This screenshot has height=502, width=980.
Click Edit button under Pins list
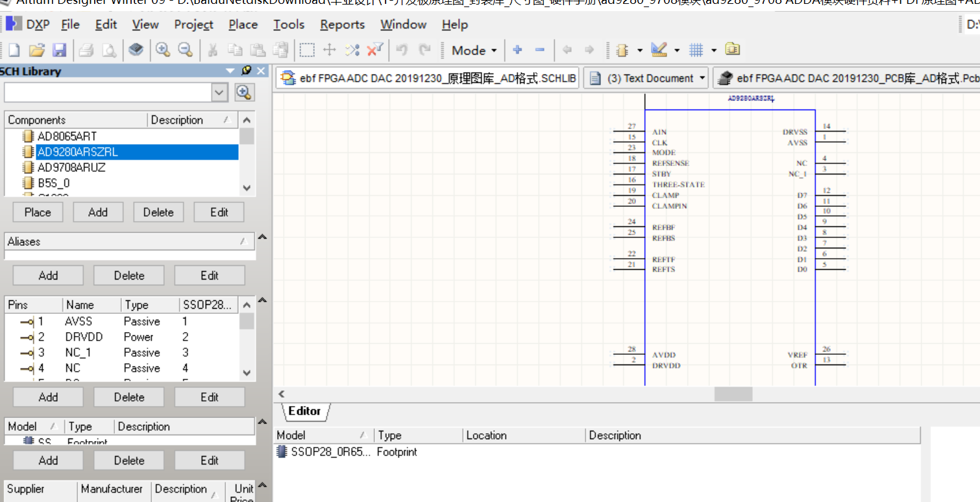210,397
